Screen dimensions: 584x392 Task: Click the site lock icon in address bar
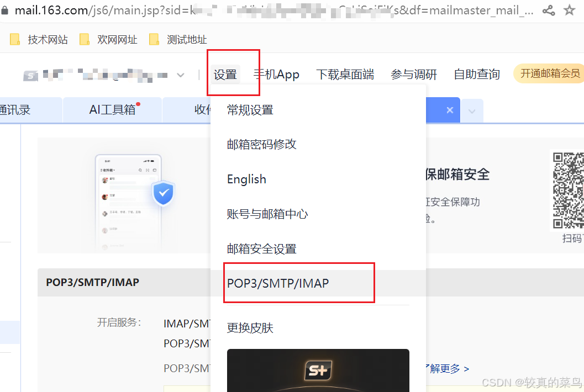tap(5, 10)
